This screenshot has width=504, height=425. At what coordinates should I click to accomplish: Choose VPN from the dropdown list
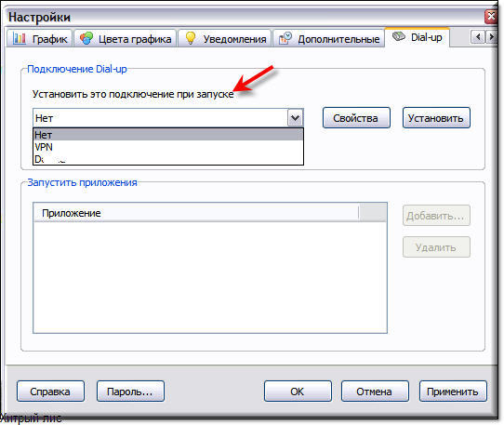[168, 147]
